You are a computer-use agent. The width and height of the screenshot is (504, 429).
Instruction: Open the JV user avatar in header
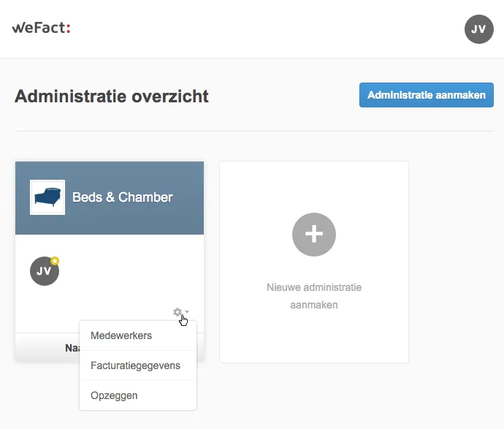(478, 29)
